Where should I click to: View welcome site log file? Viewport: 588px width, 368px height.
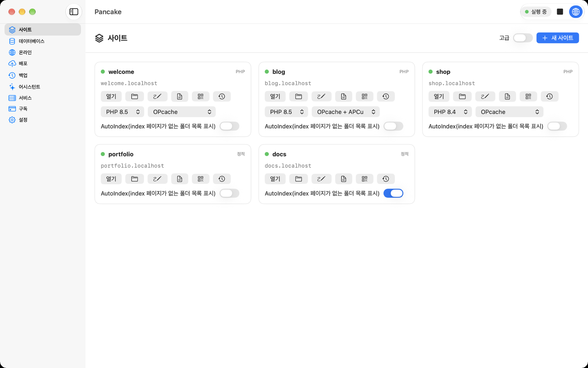[180, 96]
